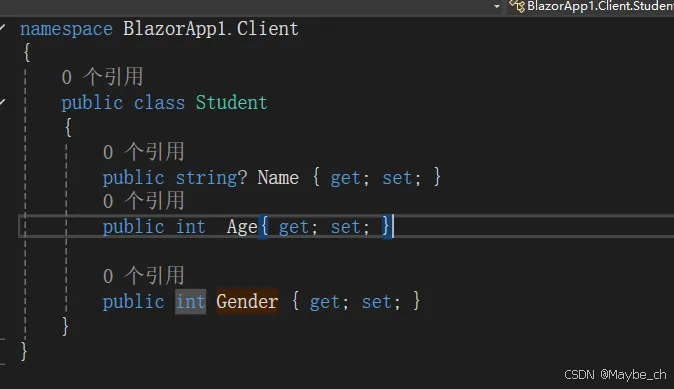Click "int" on the Age property line

pos(190,227)
